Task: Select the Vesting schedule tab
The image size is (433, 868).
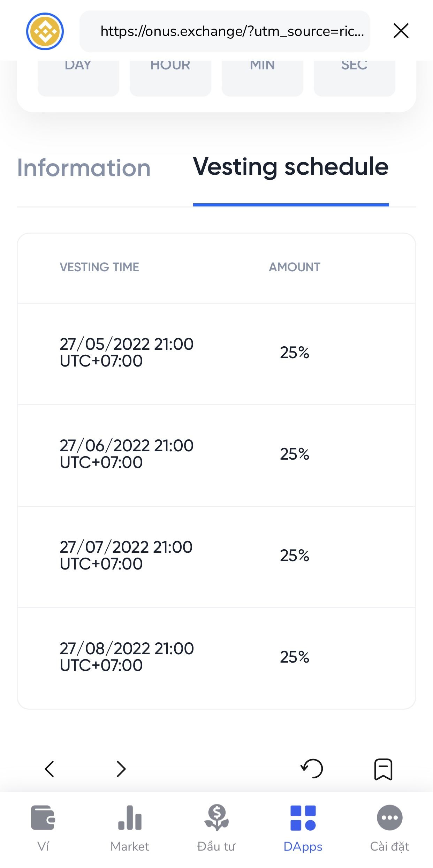Action: tap(291, 167)
